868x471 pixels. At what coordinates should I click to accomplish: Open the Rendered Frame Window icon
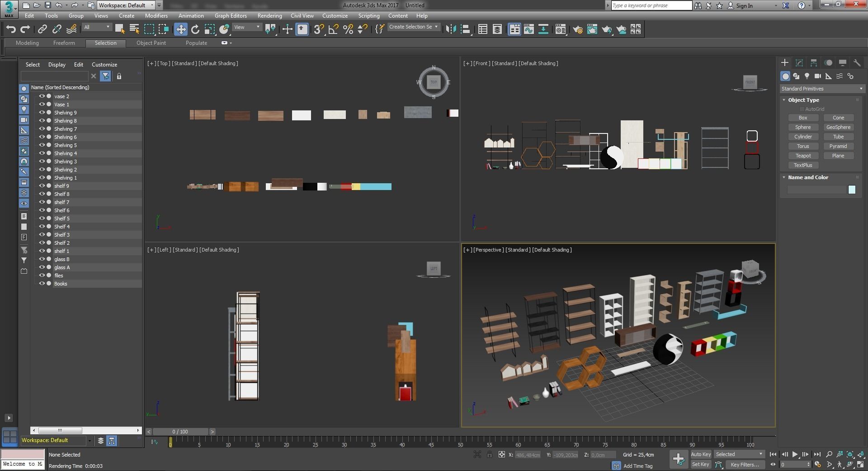pyautogui.click(x=592, y=29)
